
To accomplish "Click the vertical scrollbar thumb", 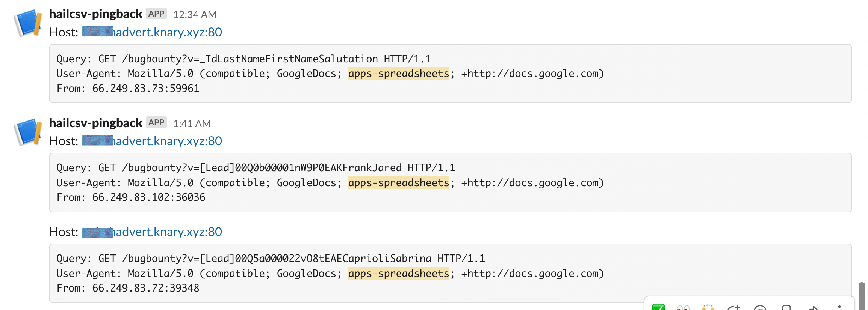I will pyautogui.click(x=862, y=296).
